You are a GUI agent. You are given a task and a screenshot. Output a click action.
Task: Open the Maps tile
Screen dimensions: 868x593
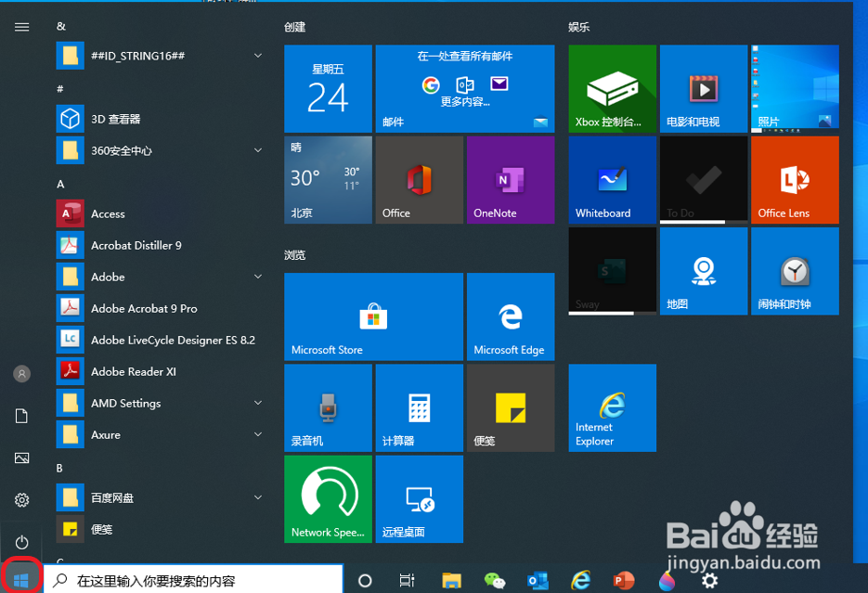click(x=704, y=271)
